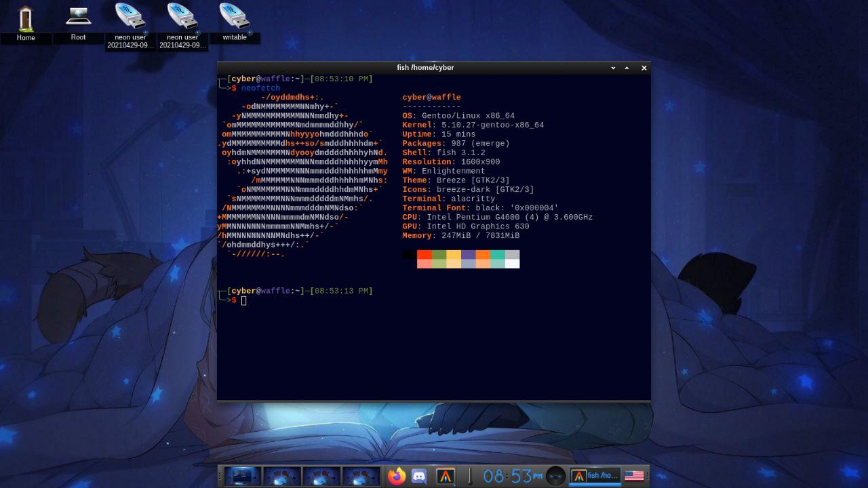Launch Discord from the shelf
This screenshot has height=488, width=868.
[x=420, y=476]
